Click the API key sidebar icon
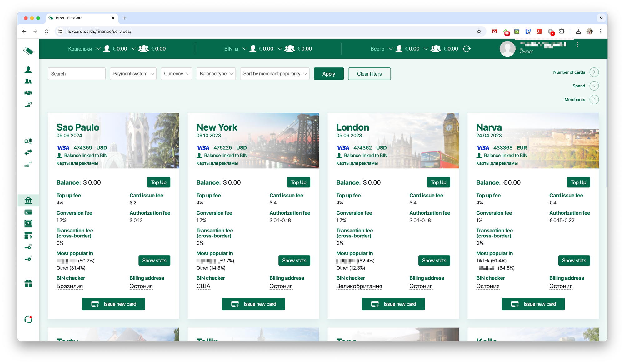Screen dimensions: 625x364 tap(28, 105)
